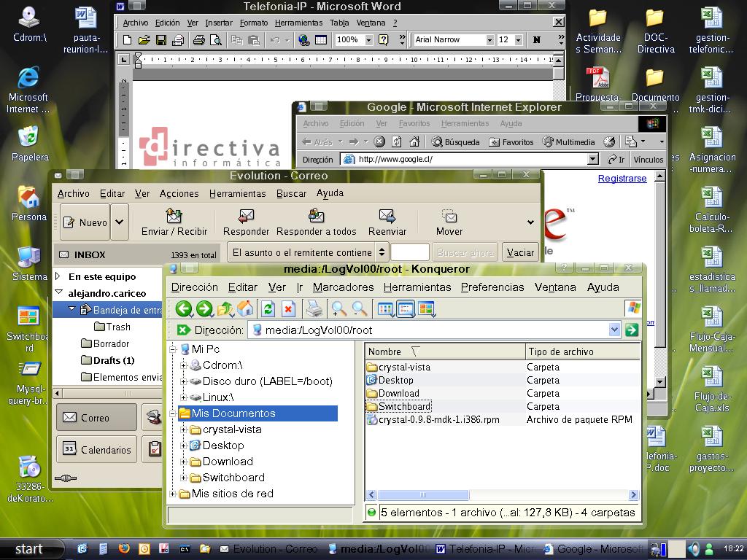Reload the Konqueror view
The width and height of the screenshot is (747, 560).
pyautogui.click(x=268, y=309)
